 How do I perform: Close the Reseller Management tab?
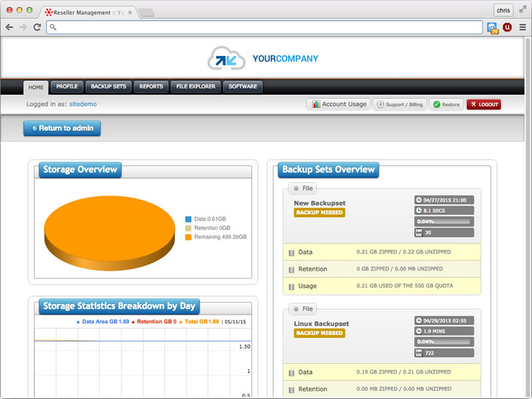130,13
